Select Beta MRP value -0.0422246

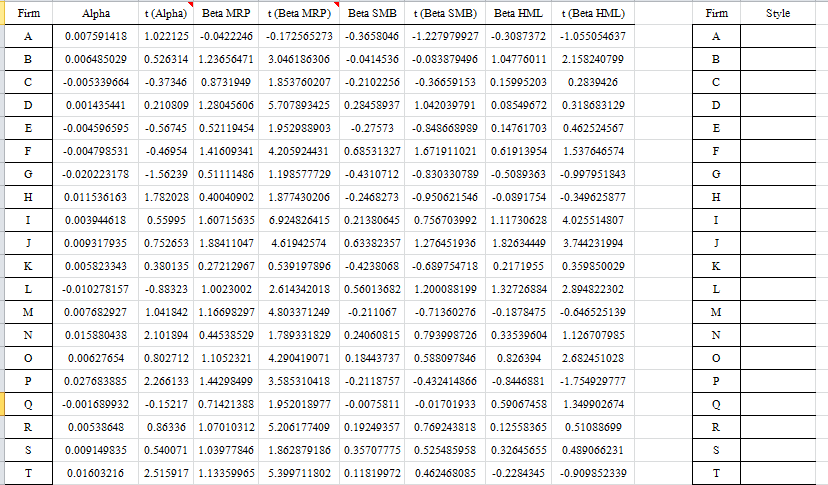(x=226, y=36)
